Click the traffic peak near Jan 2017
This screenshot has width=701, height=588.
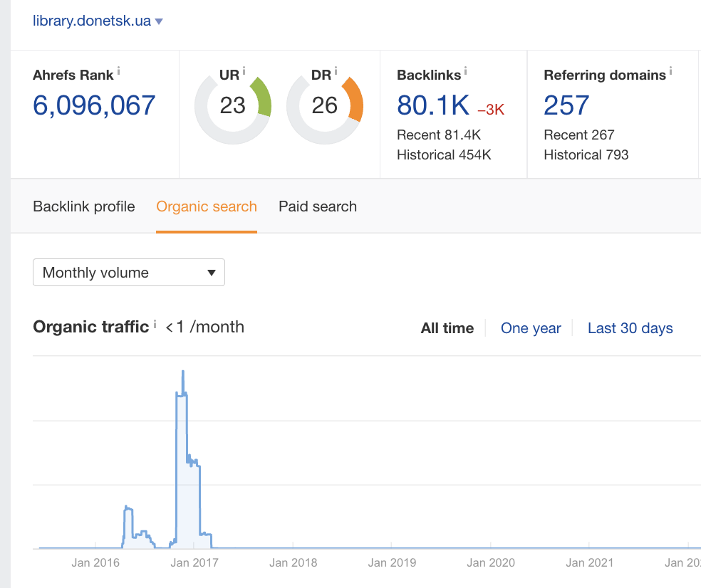pos(183,372)
